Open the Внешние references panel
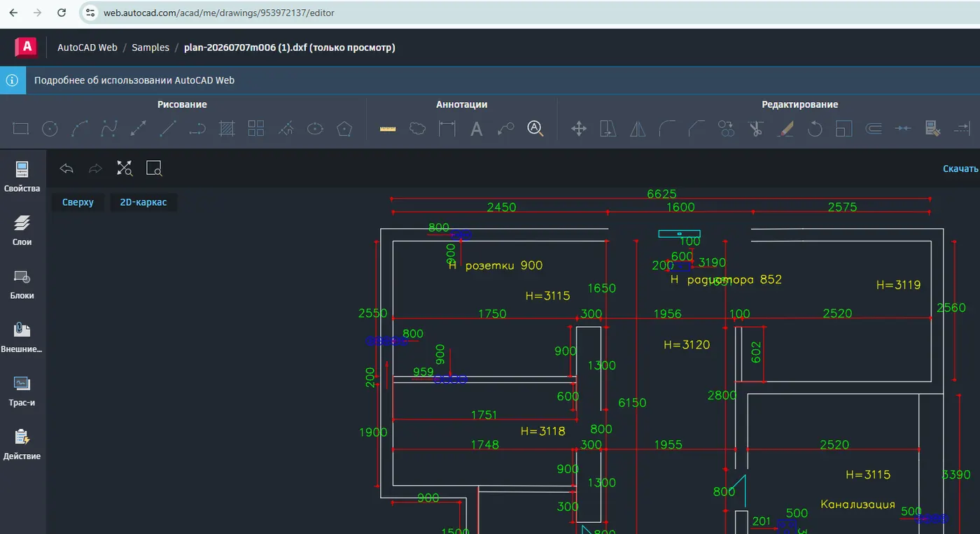 [22, 337]
